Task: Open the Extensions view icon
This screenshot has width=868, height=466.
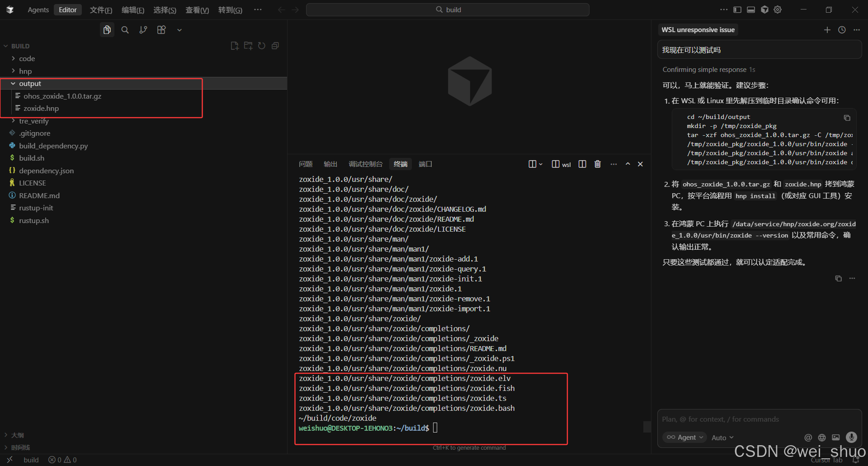Action: point(161,30)
